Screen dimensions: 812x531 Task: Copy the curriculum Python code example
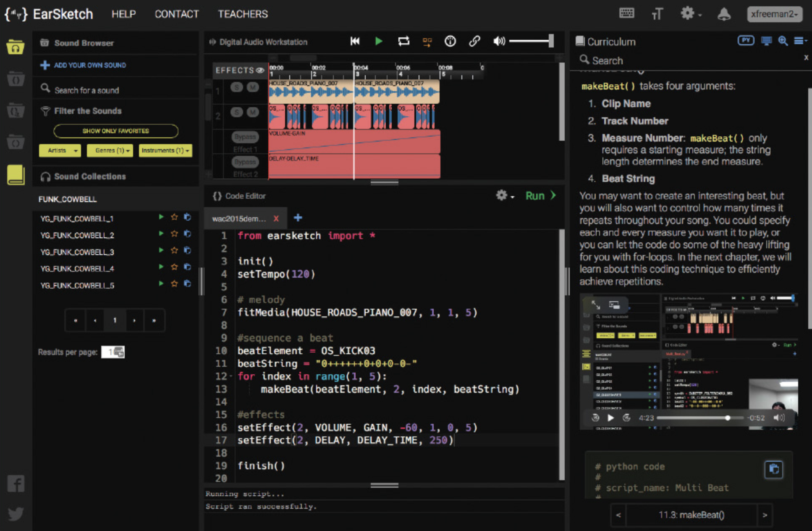pos(773,469)
